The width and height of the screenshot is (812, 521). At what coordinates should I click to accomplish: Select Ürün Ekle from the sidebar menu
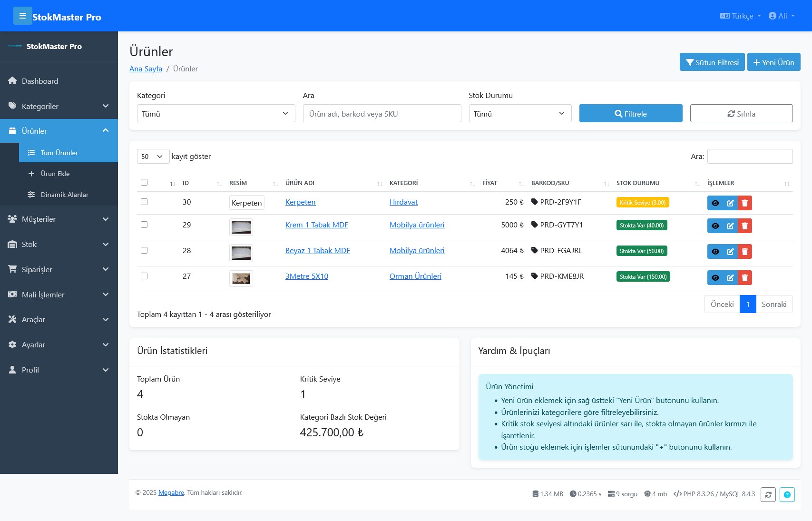[x=55, y=174]
